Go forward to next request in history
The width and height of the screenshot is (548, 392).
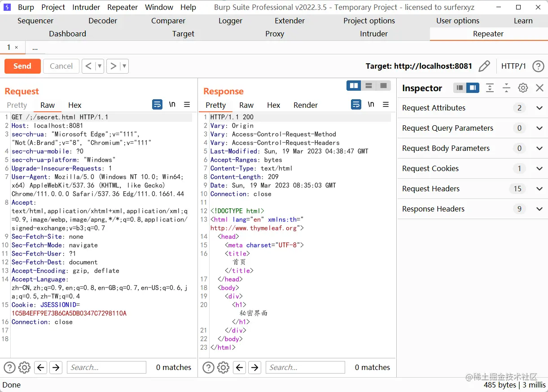pyautogui.click(x=113, y=66)
